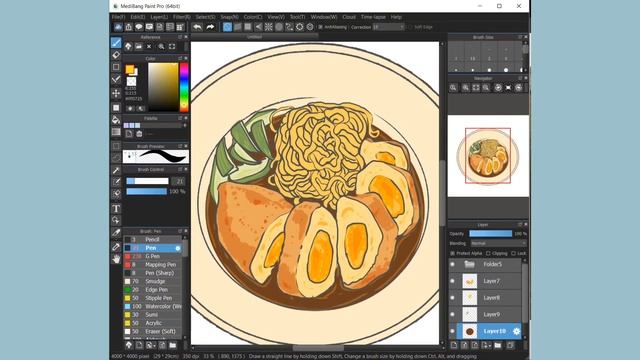Click the Navigator preview thumbnail

tap(488, 156)
